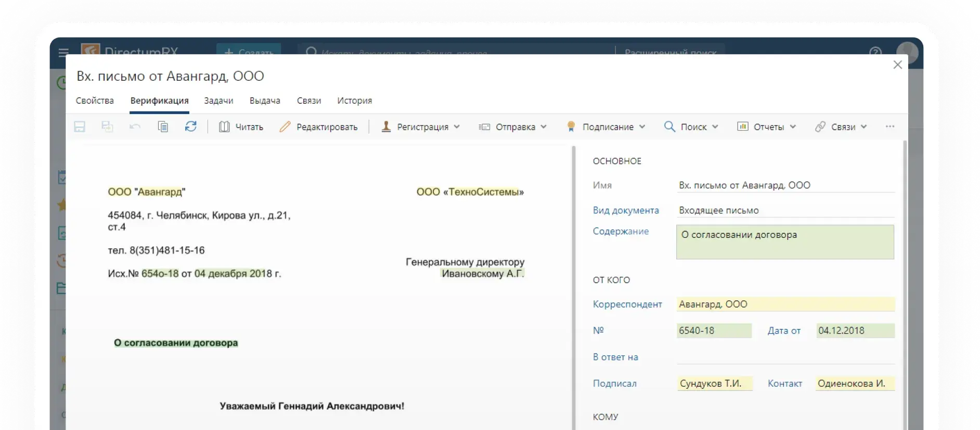Open the Задачи tab
This screenshot has width=980, height=430.
(x=218, y=100)
